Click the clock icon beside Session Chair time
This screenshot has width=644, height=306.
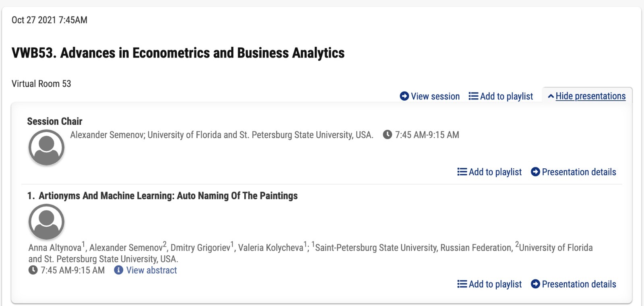click(x=387, y=134)
